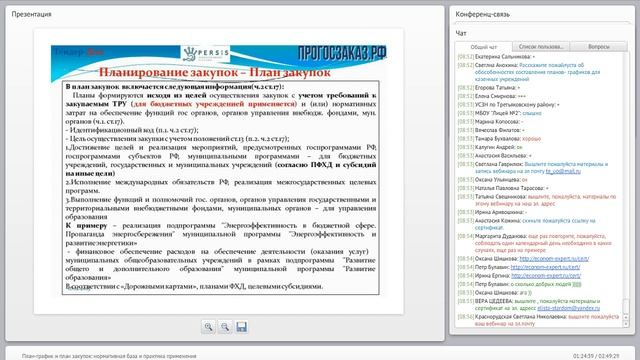Click the down arrow of the chat scrollbar
This screenshot has height=360, width=640.
click(626, 324)
